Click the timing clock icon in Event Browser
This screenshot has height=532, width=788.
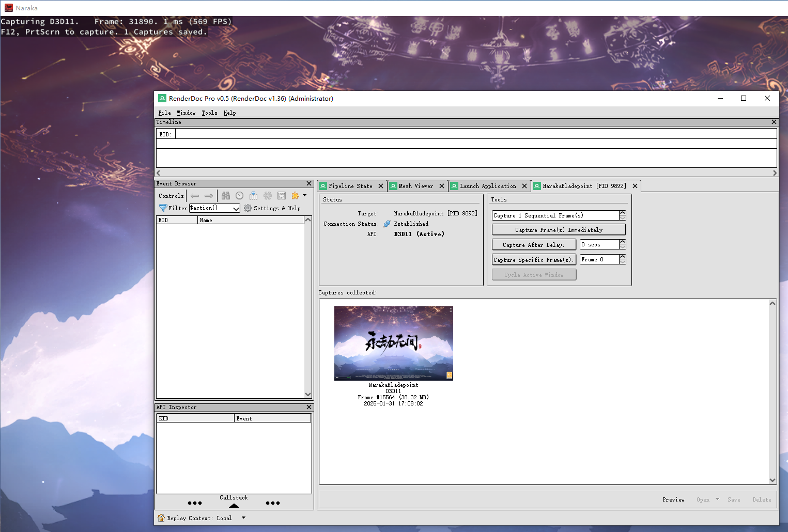pos(239,196)
